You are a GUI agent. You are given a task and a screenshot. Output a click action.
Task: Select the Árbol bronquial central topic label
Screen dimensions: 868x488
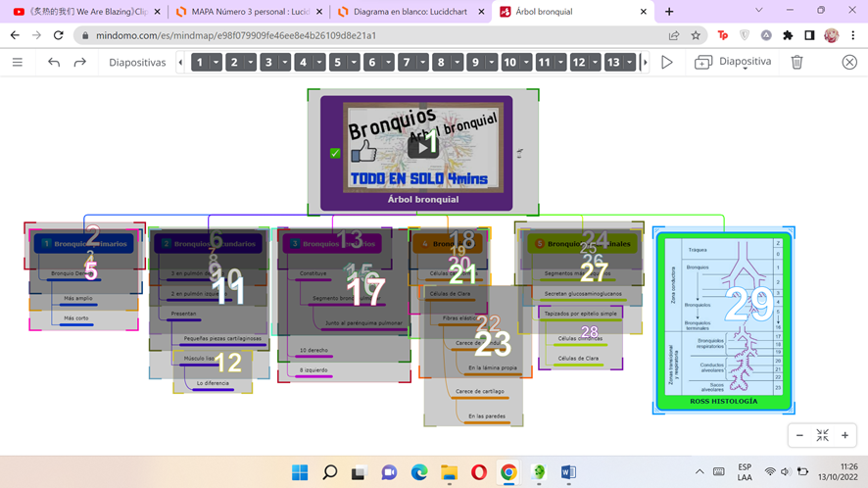(423, 199)
